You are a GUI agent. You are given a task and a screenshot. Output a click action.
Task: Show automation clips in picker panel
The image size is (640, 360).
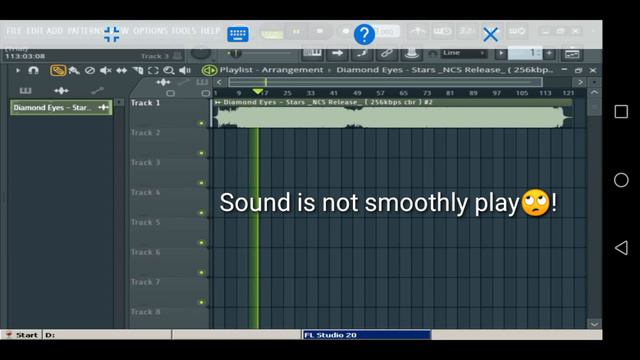coord(97,91)
